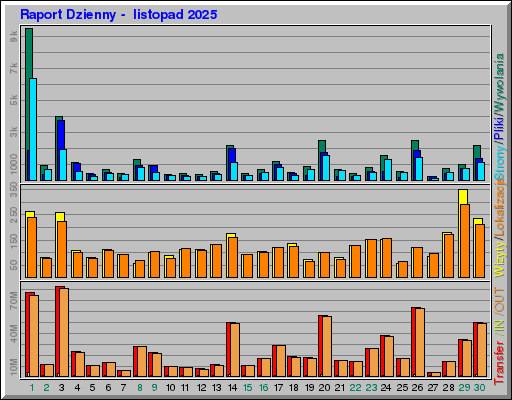Click the '70M' transfer axis value

tap(14, 300)
